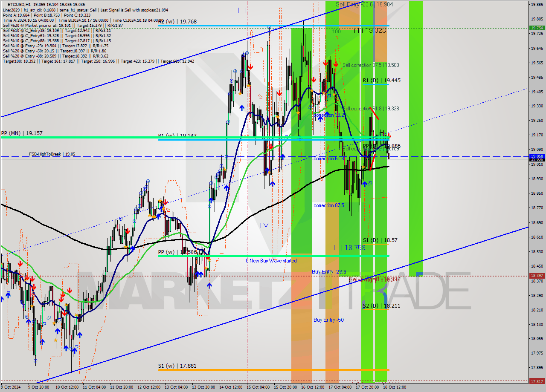Image resolution: width=546 pixels, height=392 pixels.
Task: Select the blue 'correction 61.8' label
Action: click(x=329, y=159)
